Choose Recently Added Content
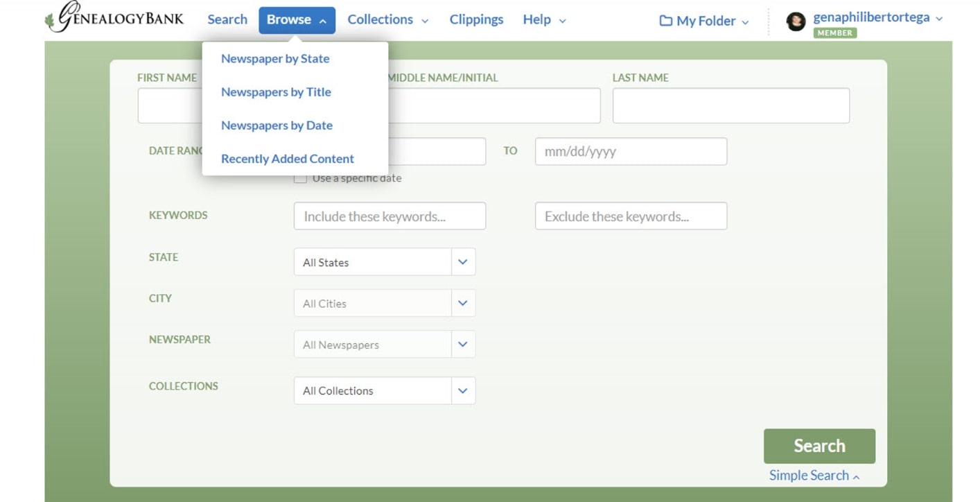Image resolution: width=980 pixels, height=502 pixels. (288, 159)
